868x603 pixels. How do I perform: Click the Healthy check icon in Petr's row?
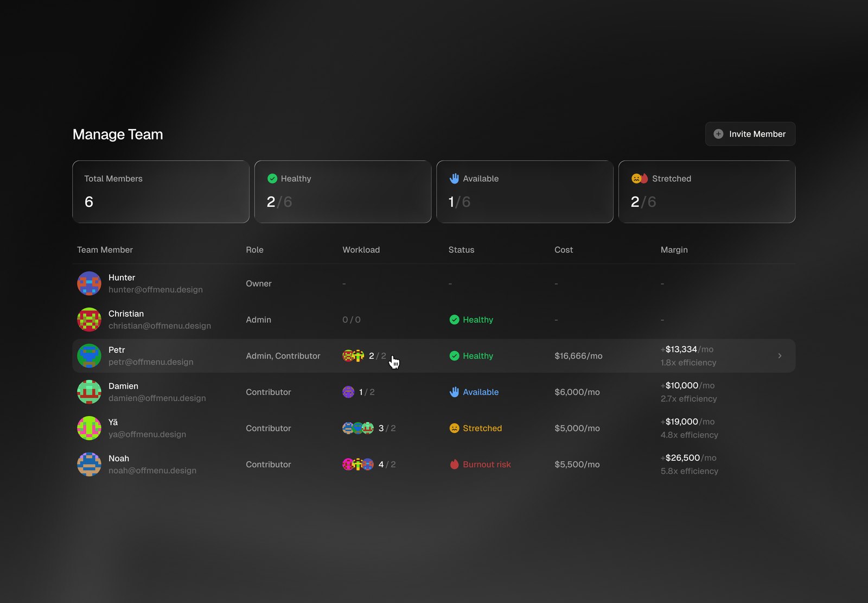pos(454,356)
